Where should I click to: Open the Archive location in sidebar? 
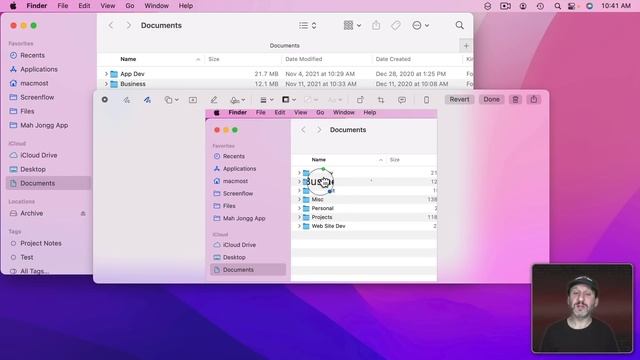point(31,213)
